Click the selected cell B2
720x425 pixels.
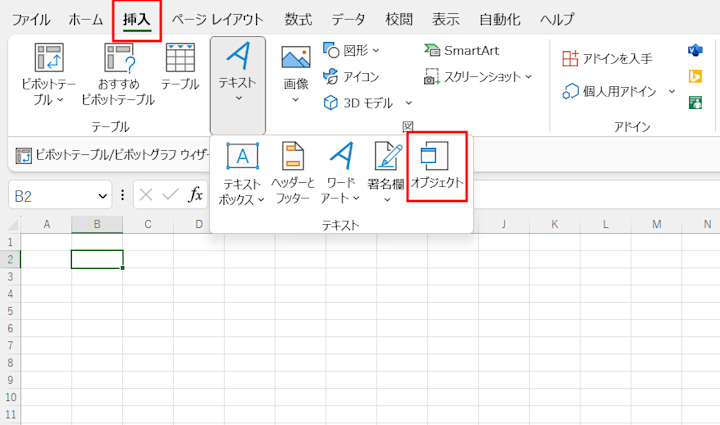(x=97, y=259)
